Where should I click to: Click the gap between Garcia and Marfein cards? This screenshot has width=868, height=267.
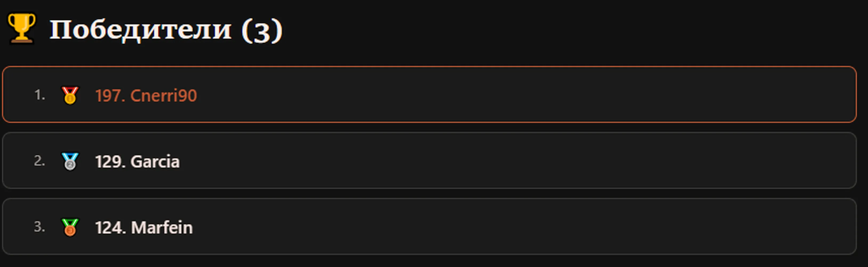coord(429,194)
